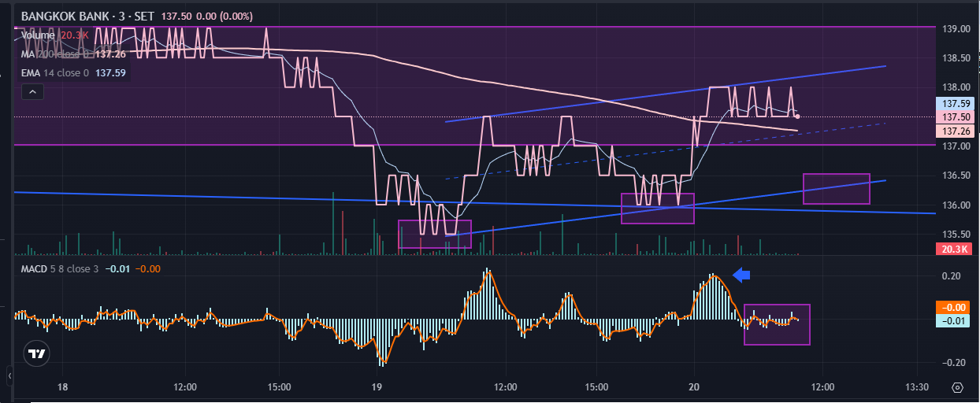Click the 0.00 (0.00%) change value in title
This screenshot has width=980, height=403.
pos(226,17)
